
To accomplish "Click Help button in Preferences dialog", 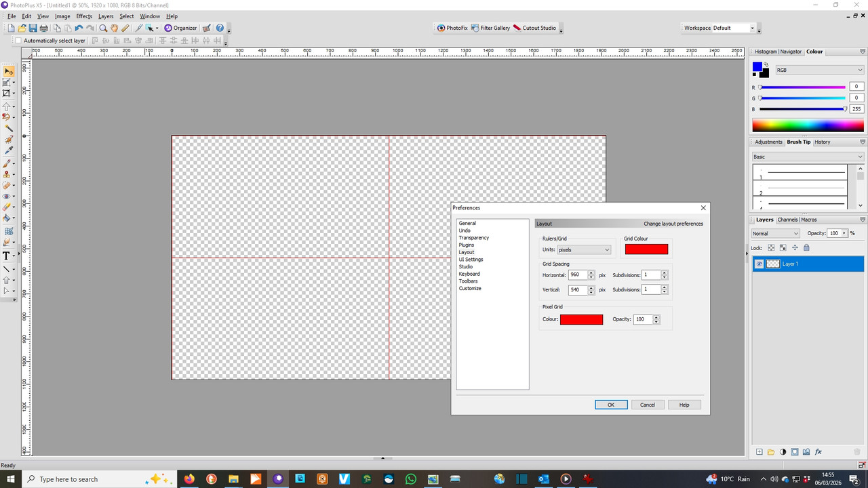I will click(x=684, y=405).
